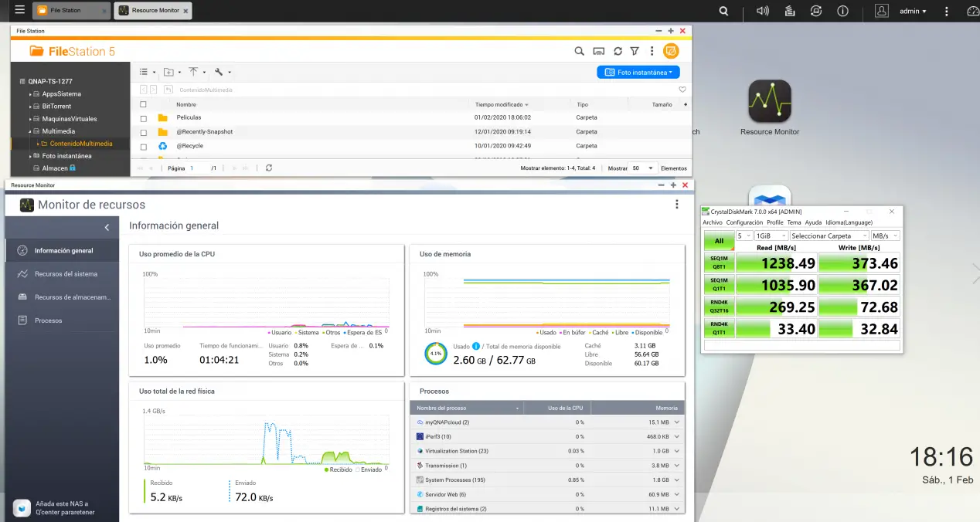
Task: Click the QTS top bar search icon
Action: tap(723, 11)
